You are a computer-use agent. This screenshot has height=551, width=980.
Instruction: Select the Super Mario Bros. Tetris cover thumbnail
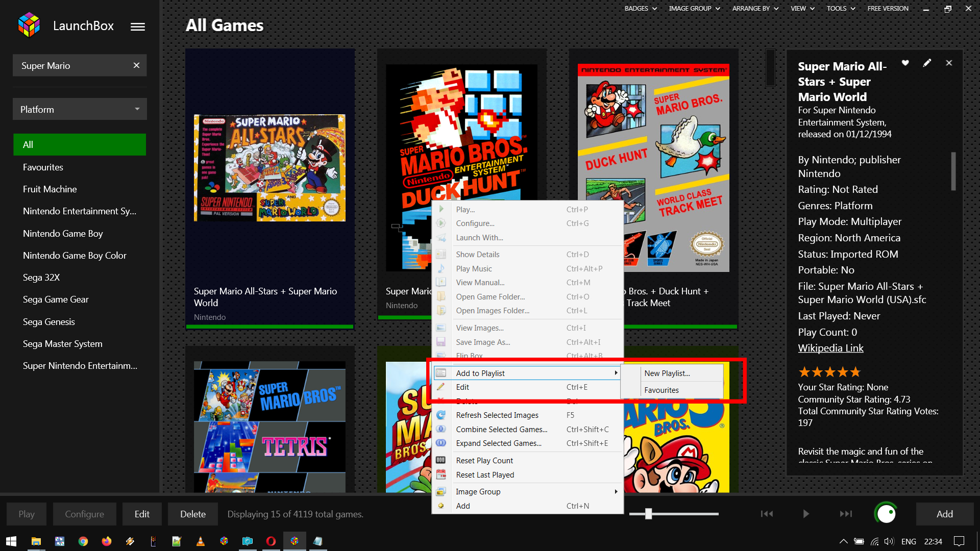coord(269,427)
